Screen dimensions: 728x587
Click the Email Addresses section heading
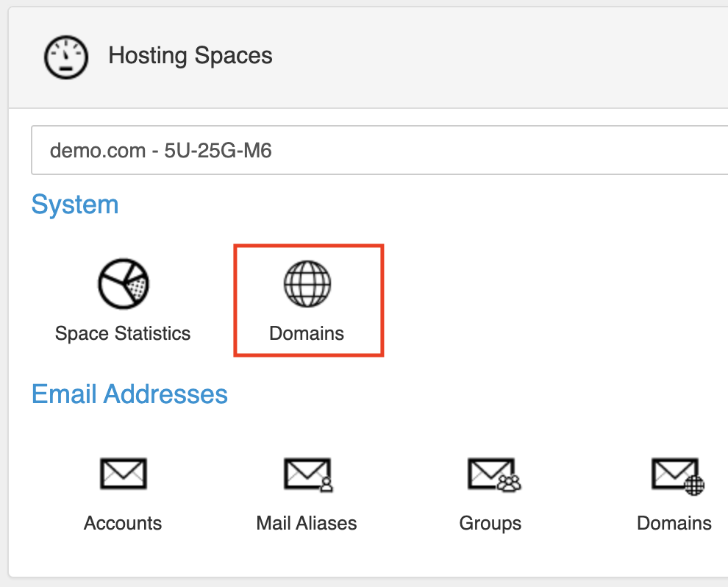pyautogui.click(x=129, y=394)
